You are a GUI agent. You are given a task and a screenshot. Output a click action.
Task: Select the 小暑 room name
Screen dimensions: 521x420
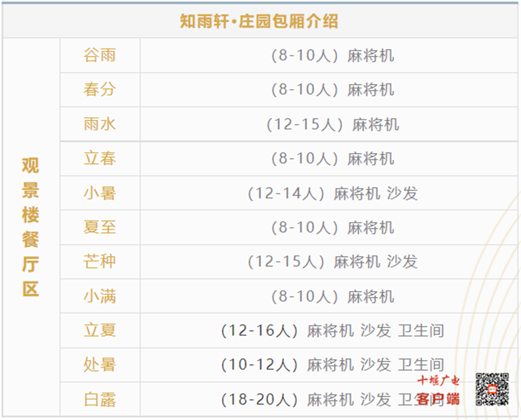(100, 193)
